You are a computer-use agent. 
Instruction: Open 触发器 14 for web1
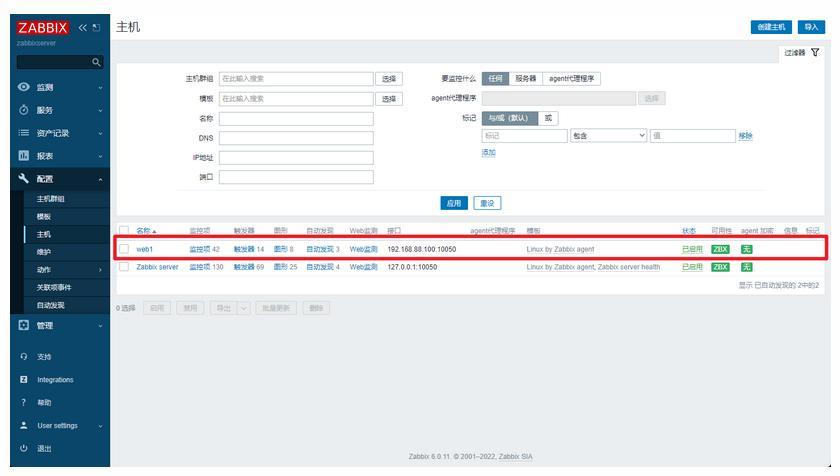tap(249, 249)
